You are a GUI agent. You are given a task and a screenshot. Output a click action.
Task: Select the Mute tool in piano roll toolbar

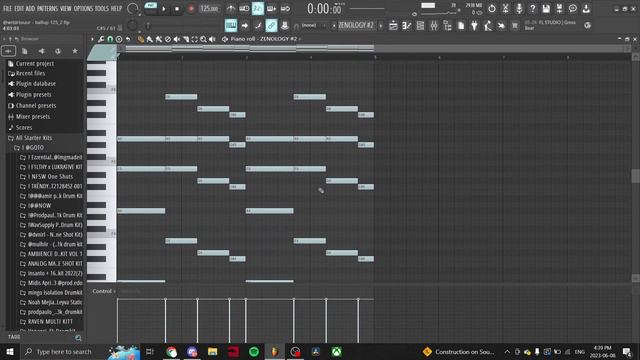[x=176, y=39]
